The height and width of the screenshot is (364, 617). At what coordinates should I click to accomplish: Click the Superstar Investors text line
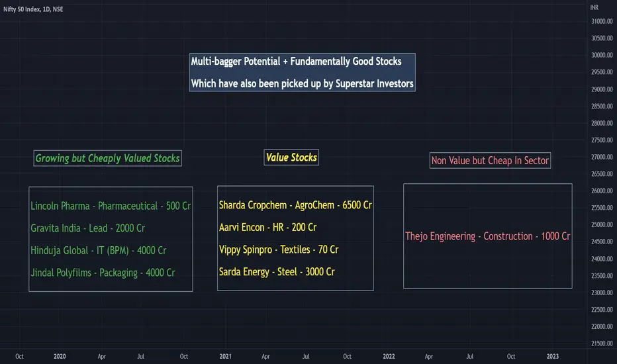(x=303, y=84)
